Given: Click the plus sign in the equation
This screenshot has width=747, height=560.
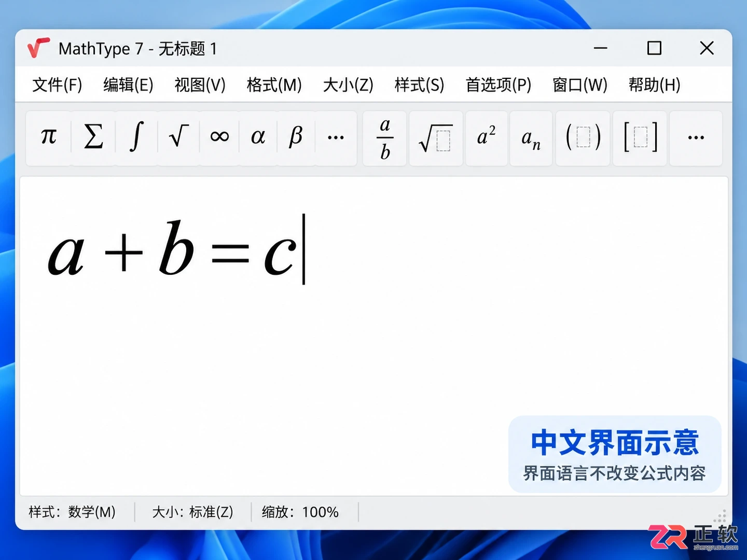Looking at the screenshot, I should (123, 253).
